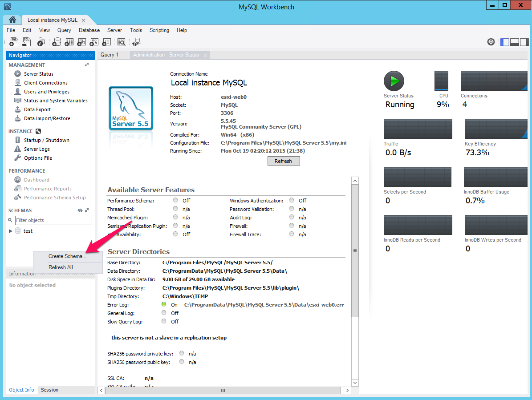Click the home screen tab icon
Screen dimensions: 532x400
coord(12,20)
